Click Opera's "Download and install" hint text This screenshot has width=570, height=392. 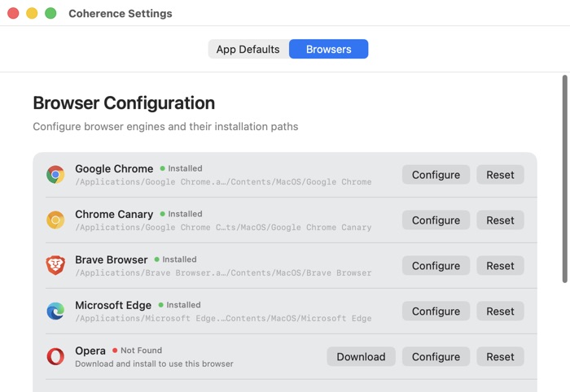(x=154, y=364)
